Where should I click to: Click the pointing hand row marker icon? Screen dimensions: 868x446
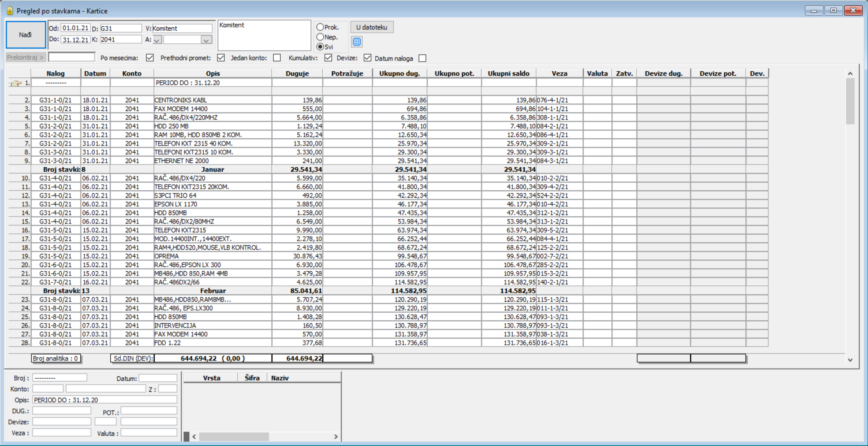15,83
